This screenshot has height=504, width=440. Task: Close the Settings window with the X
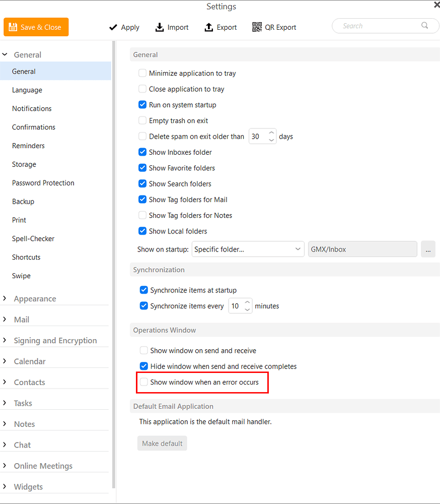pos(436,5)
